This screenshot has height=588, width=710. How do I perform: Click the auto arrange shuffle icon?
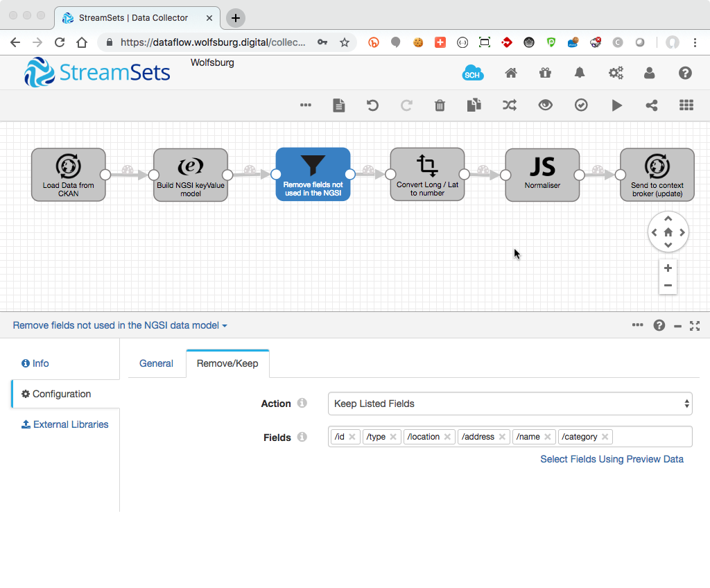510,105
